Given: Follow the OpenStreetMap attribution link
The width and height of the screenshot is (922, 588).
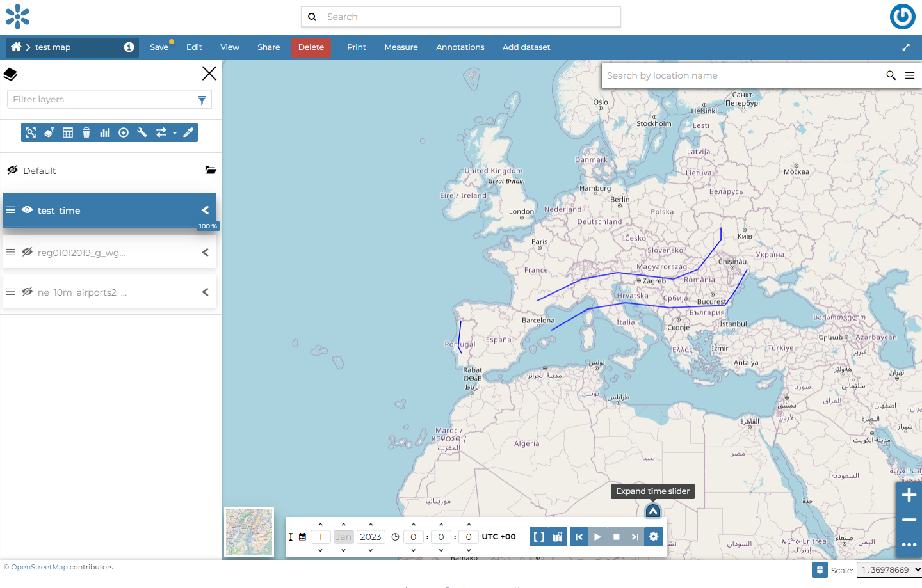Looking at the screenshot, I should 39,567.
